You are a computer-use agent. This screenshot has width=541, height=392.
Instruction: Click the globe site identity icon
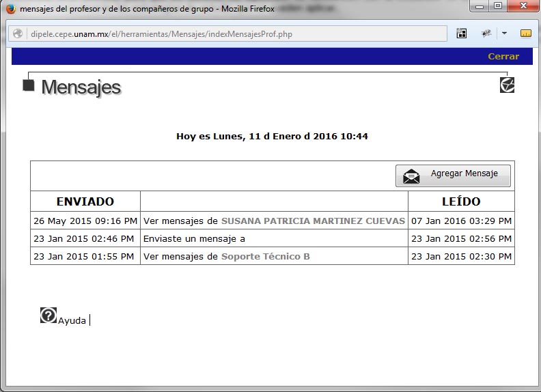coord(18,33)
